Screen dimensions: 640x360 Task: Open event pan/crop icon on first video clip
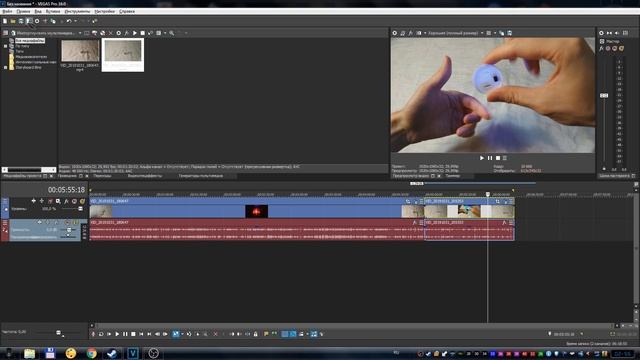[408, 201]
